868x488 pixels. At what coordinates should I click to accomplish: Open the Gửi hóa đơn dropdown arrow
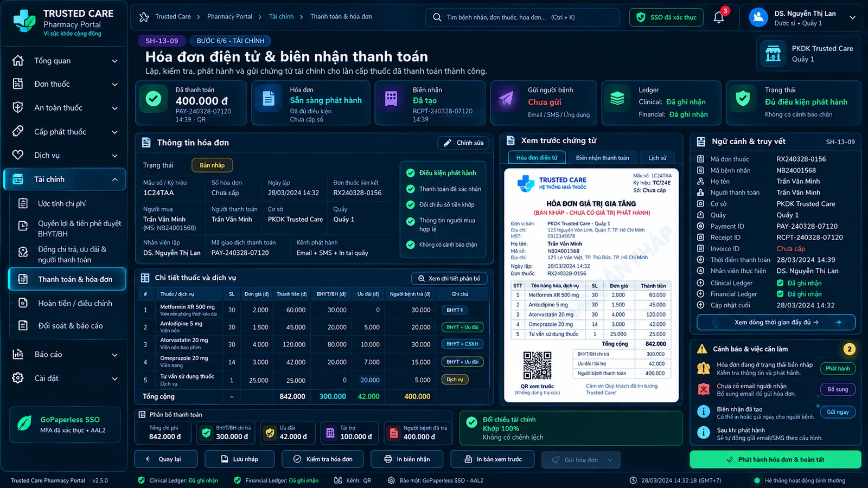[x=610, y=460]
